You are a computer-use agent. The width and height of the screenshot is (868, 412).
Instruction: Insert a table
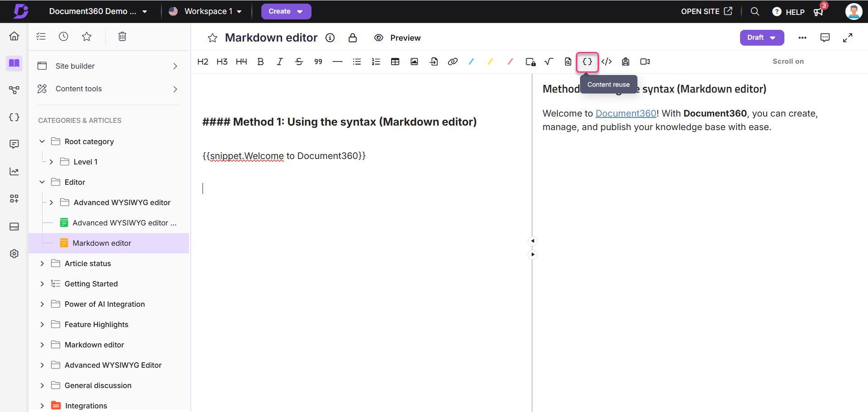tap(395, 61)
